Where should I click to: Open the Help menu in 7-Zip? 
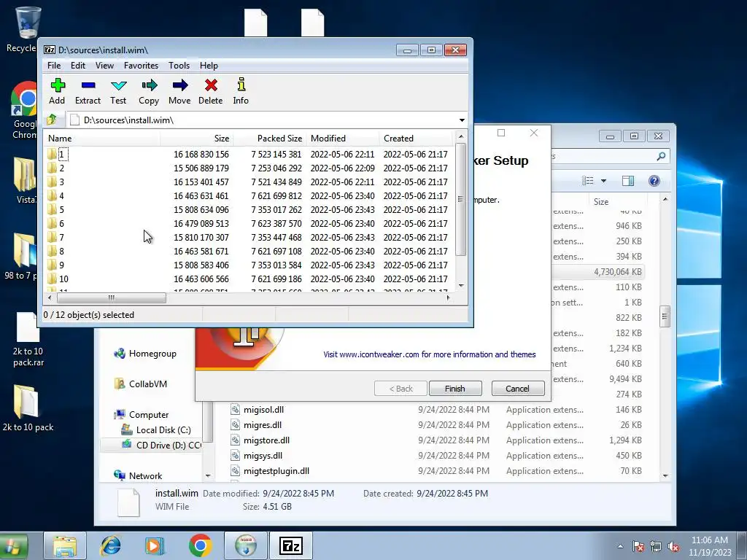click(x=209, y=66)
